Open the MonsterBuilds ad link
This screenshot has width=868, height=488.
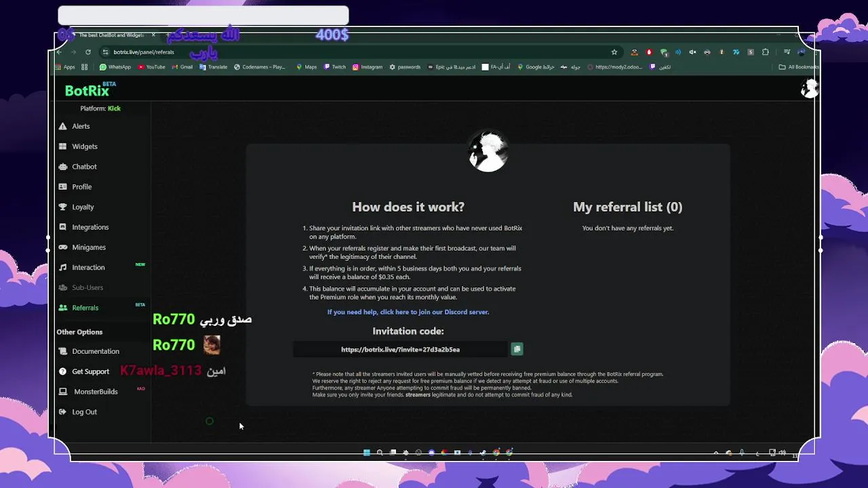pos(96,392)
